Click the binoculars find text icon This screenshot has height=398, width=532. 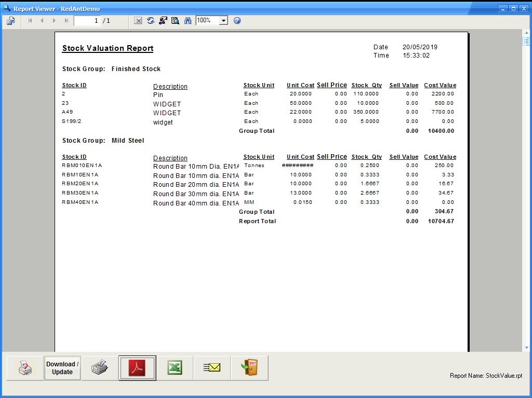coord(188,21)
